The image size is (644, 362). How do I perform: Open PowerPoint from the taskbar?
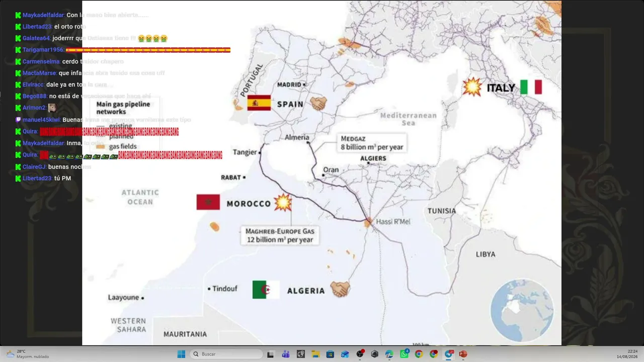(x=463, y=354)
